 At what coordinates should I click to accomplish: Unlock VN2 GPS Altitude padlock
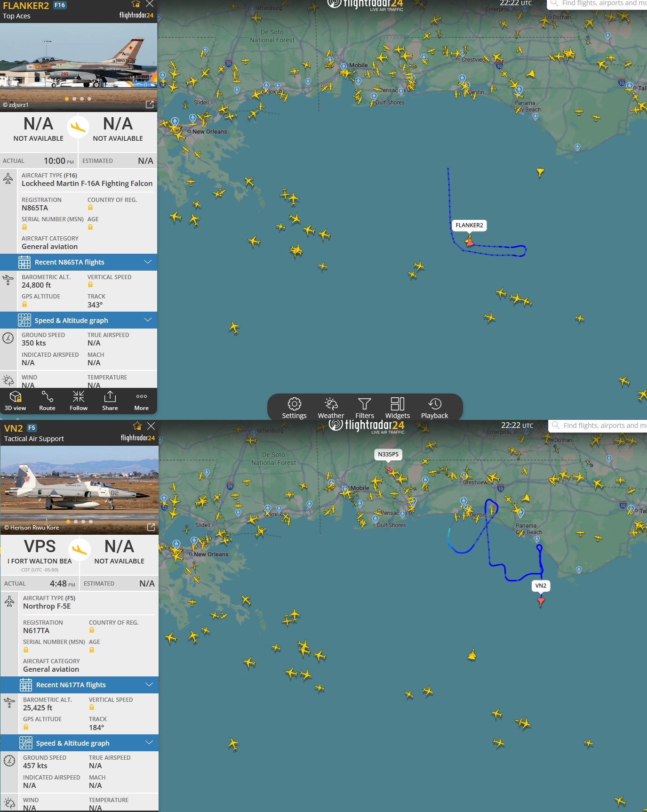click(26, 727)
